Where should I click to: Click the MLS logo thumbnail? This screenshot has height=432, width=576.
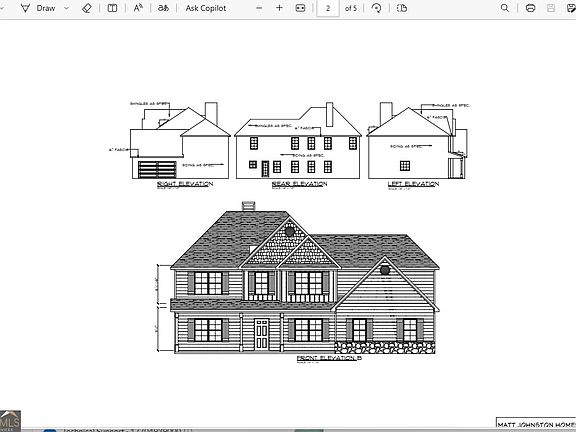(10, 421)
